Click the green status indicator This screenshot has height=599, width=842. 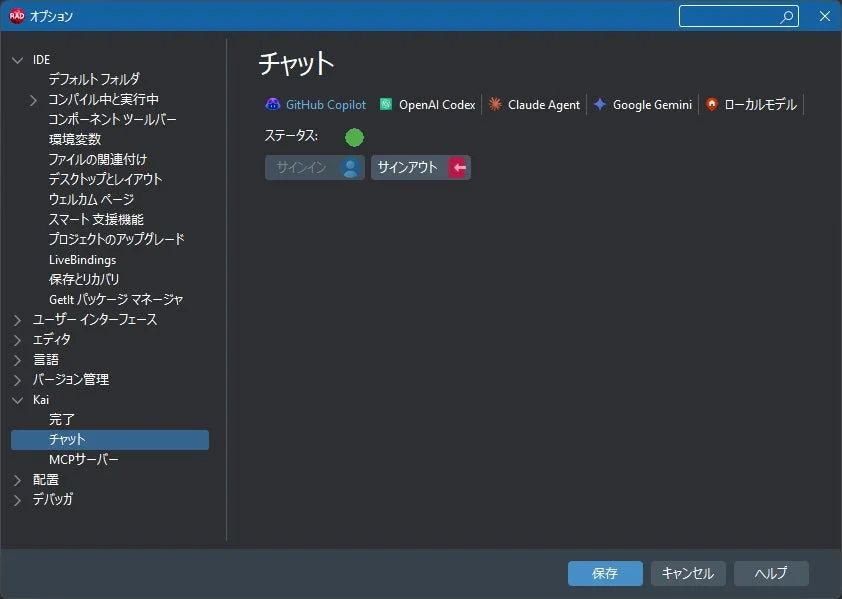coord(354,138)
